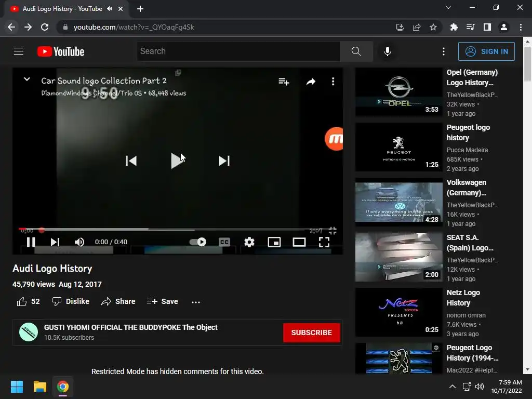This screenshot has height=399, width=532.
Task: Focus the YouTube Search field
Action: 238,51
